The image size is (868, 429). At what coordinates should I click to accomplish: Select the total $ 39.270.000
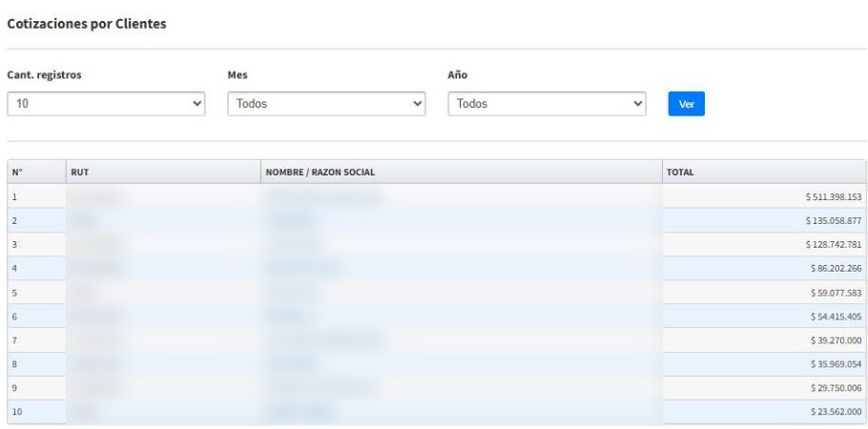tap(836, 340)
